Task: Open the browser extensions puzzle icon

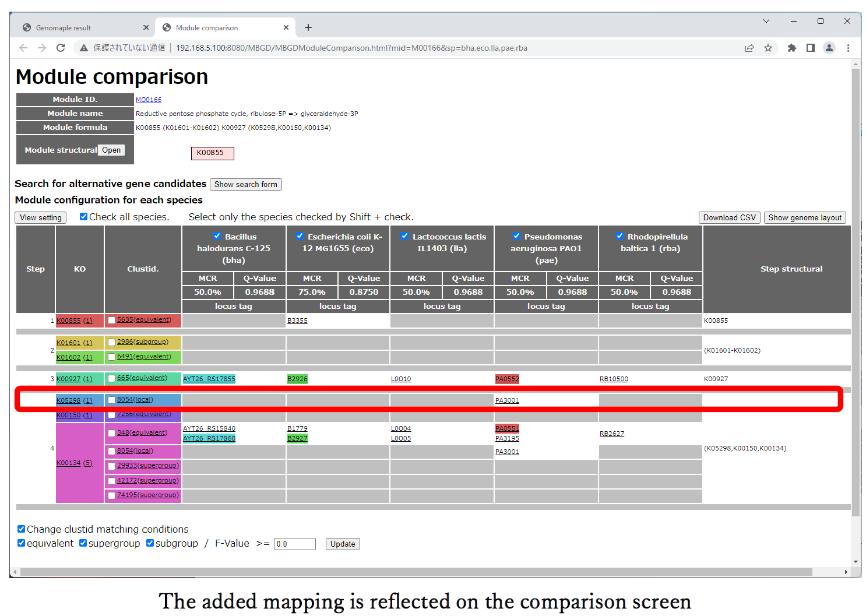Action: (791, 48)
